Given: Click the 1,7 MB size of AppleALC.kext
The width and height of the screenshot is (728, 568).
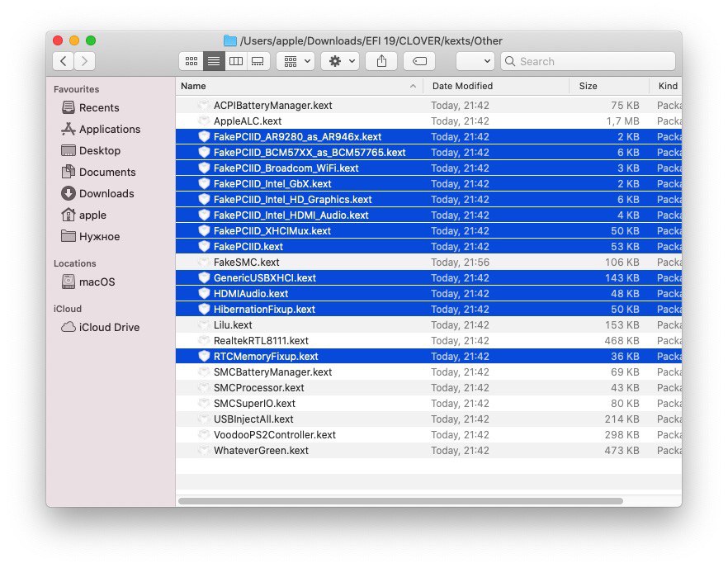Looking at the screenshot, I should click(622, 121).
